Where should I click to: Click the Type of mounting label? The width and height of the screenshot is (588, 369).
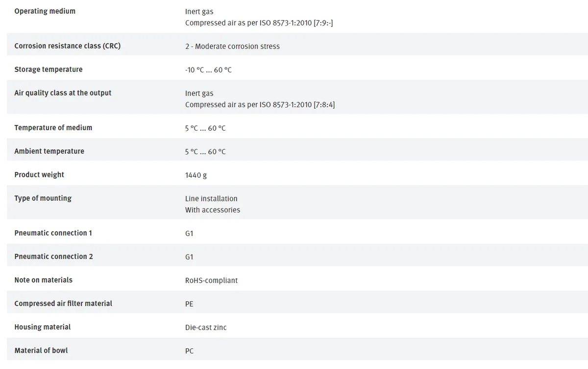pyautogui.click(x=43, y=198)
